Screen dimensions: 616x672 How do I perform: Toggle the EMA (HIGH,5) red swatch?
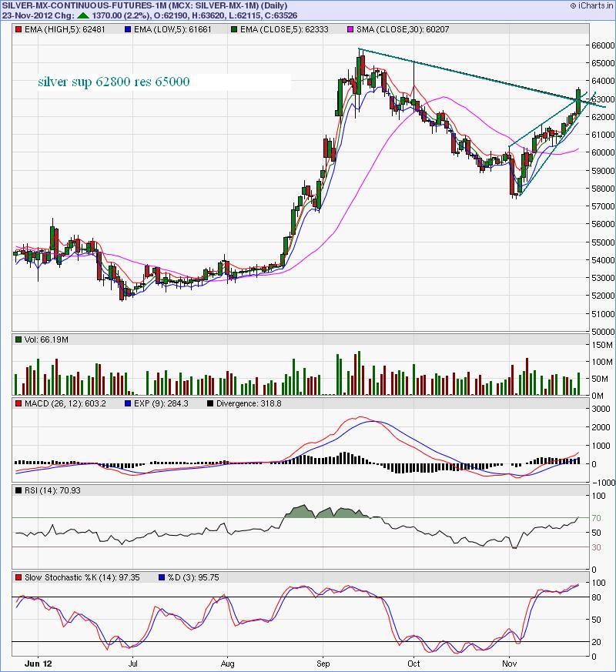(x=17, y=28)
